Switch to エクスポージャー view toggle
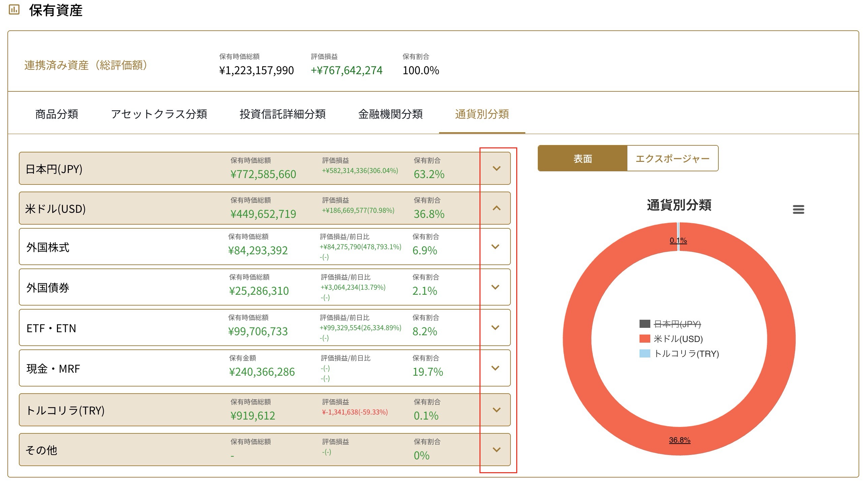This screenshot has height=485, width=868. [673, 159]
